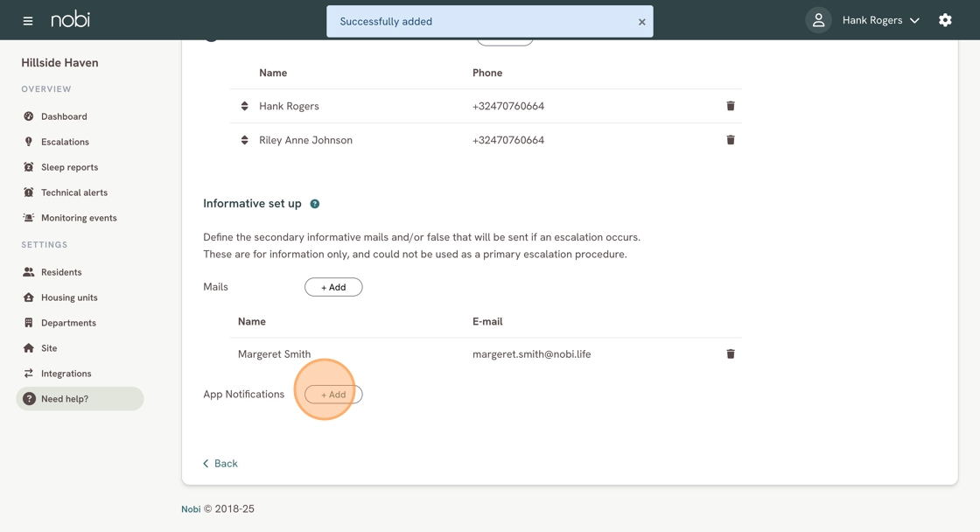Navigate to Technical alerts
This screenshot has height=532, width=980.
tap(74, 192)
